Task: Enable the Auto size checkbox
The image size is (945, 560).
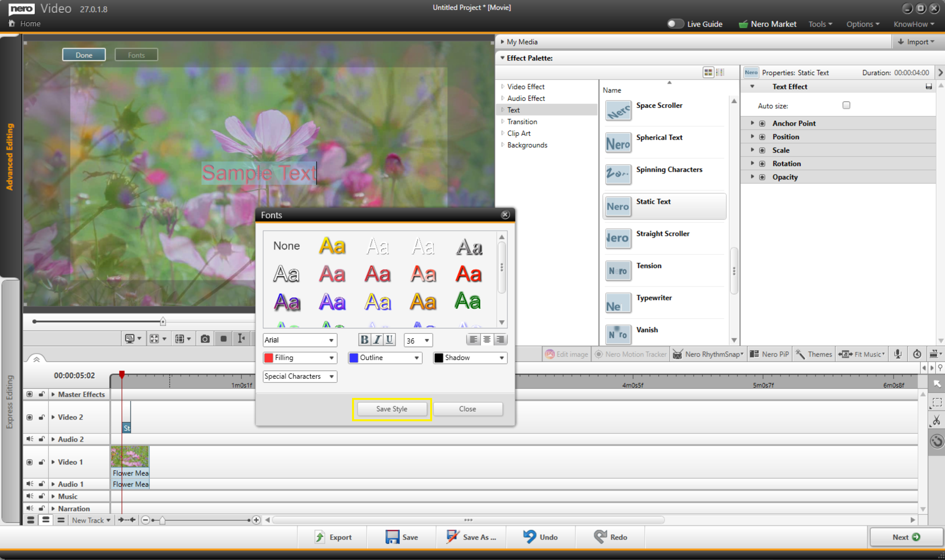Action: coord(846,105)
